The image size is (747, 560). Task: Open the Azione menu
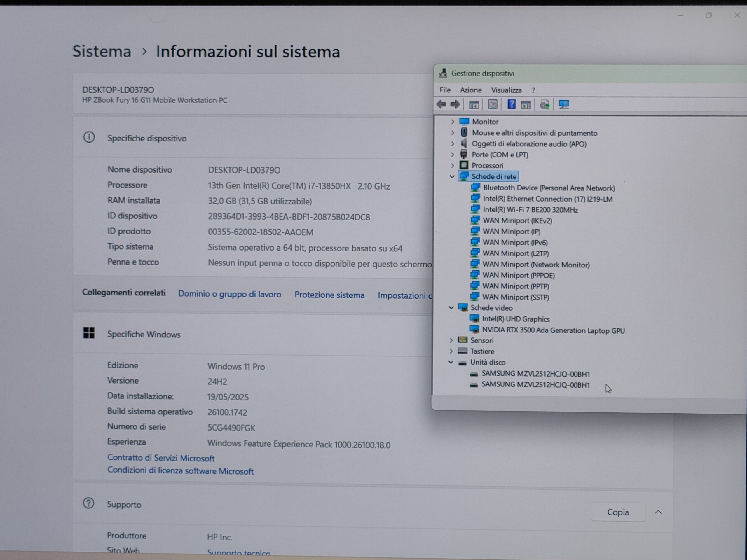[x=471, y=90]
